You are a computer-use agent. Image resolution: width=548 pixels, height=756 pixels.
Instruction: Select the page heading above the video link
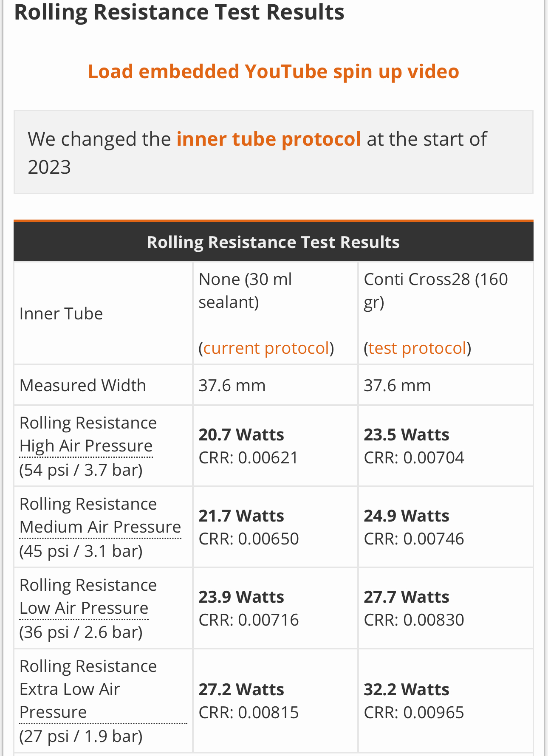pos(179,12)
